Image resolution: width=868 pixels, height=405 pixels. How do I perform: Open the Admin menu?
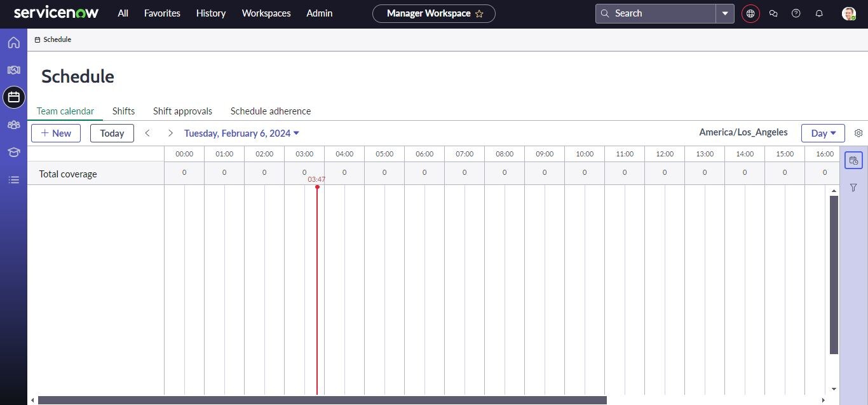319,13
